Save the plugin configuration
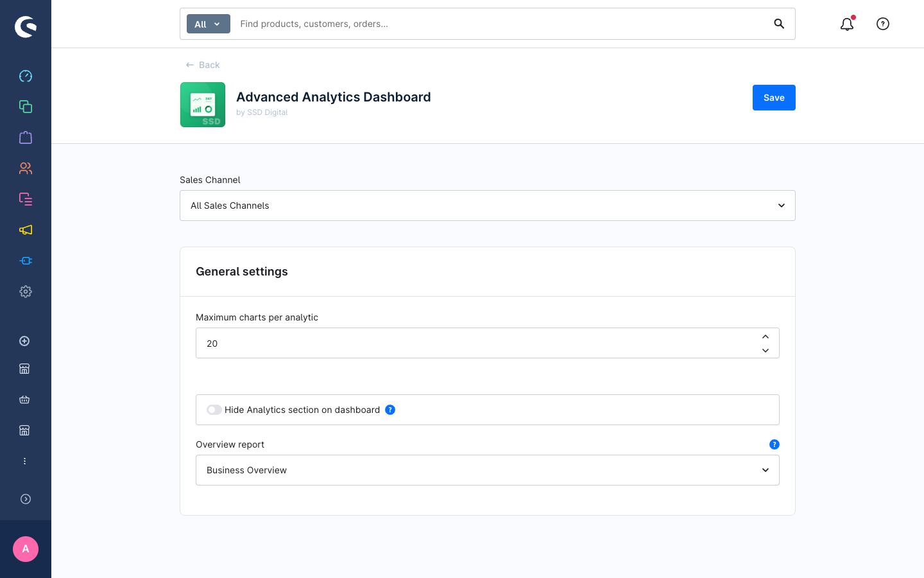 [x=774, y=98]
